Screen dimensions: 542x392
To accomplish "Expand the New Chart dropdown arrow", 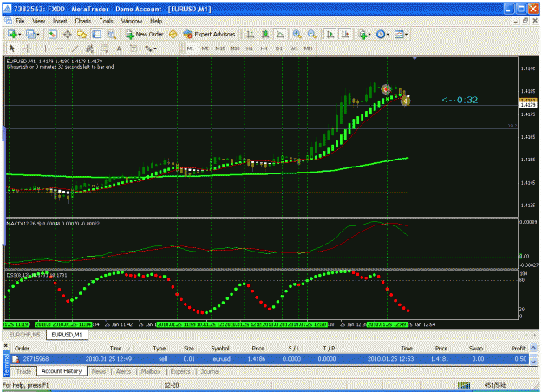I will click(x=20, y=34).
